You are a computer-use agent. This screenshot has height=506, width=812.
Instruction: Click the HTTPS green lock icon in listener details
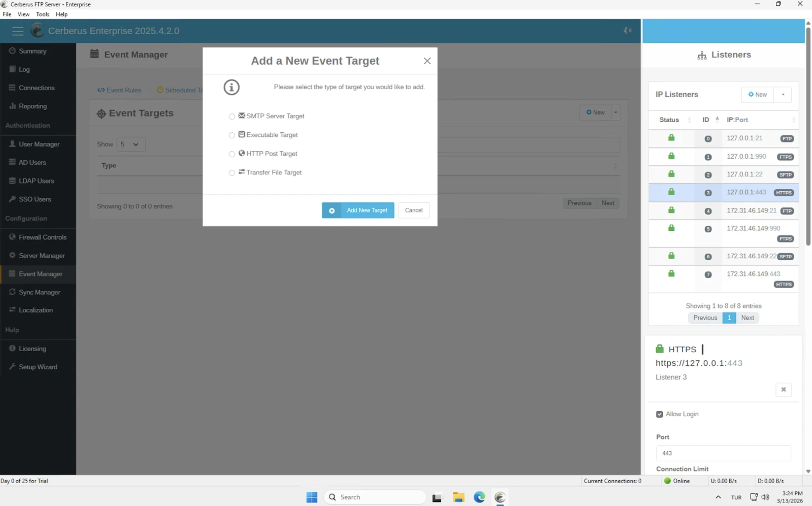coord(659,349)
